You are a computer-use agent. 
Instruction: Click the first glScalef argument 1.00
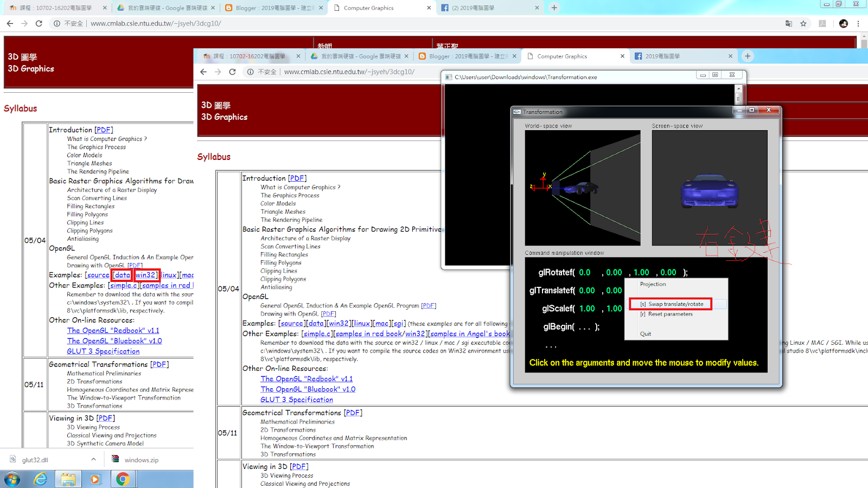pos(587,309)
